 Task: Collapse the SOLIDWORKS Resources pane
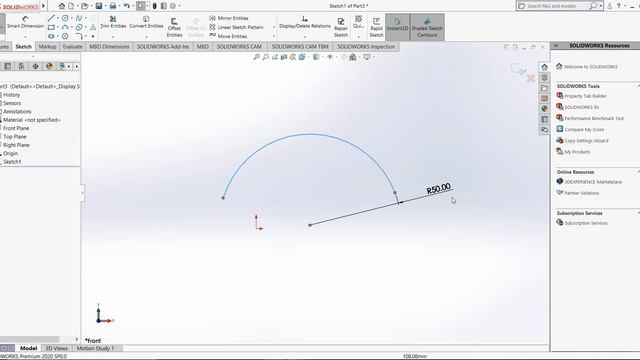coord(556,45)
